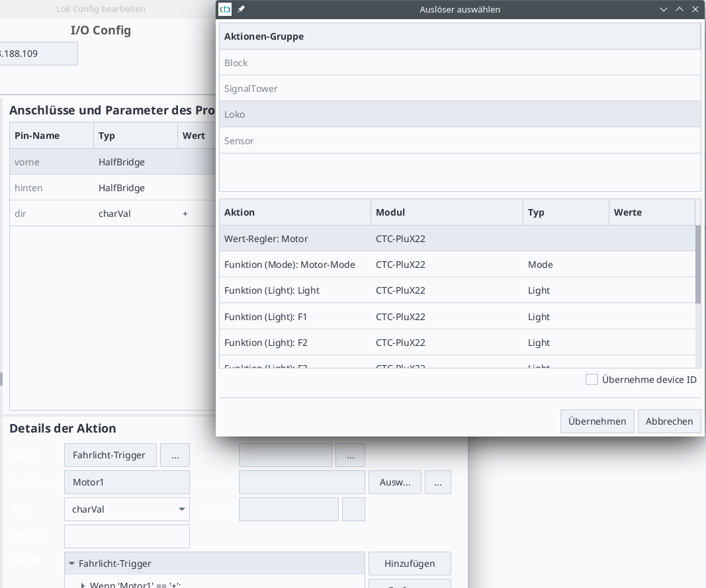The height and width of the screenshot is (588, 706).
Task: Select the hinten HalfBridge pin row
Action: (109, 188)
